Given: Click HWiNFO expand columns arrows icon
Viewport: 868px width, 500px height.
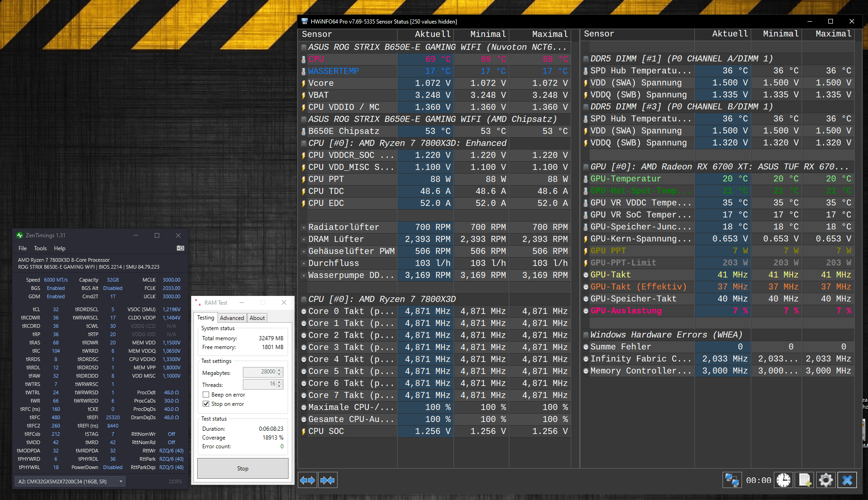Looking at the screenshot, I should click(307, 480).
